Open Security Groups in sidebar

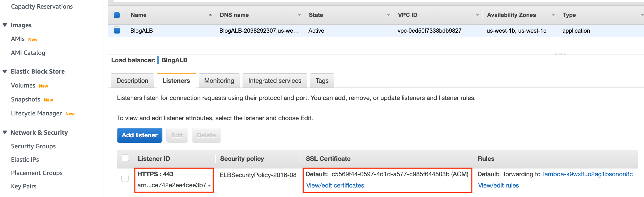coord(33,146)
